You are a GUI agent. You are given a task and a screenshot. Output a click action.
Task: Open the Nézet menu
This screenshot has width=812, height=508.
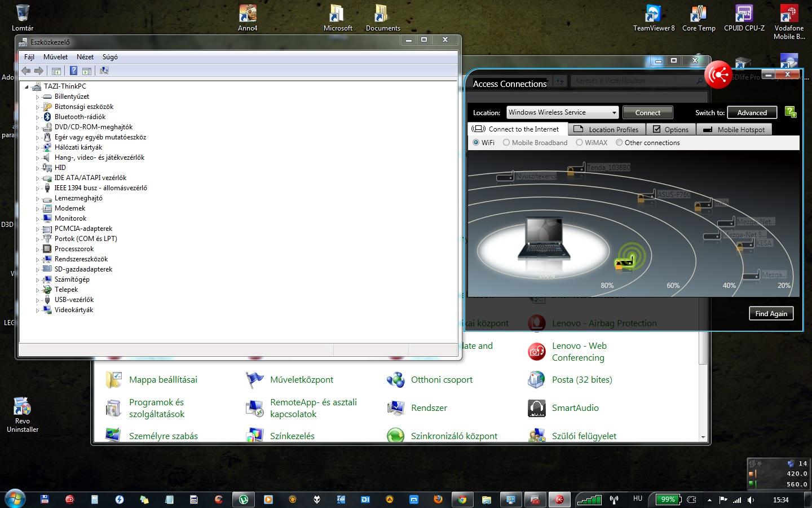pyautogui.click(x=85, y=57)
